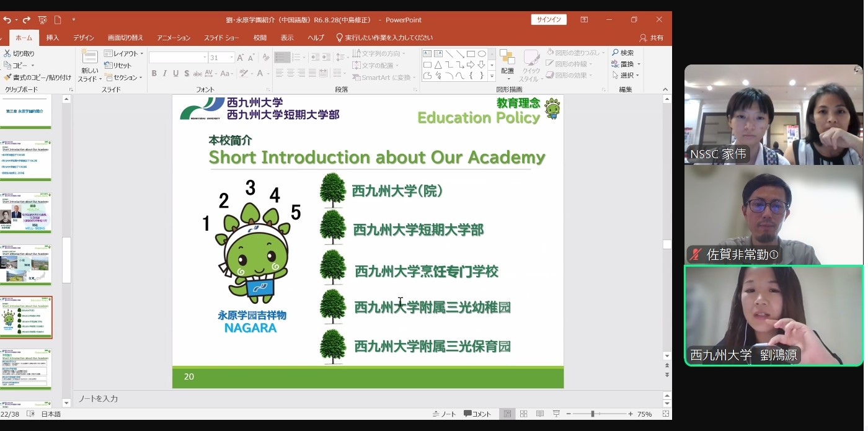868x431 pixels.
Task: Switch to reading view in status bar
Action: 540,414
